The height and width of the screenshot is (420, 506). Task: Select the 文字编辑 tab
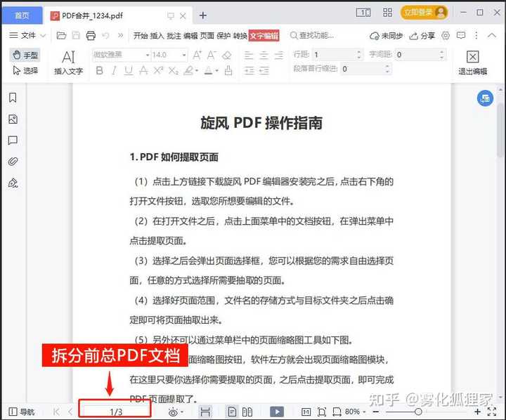pyautogui.click(x=264, y=36)
